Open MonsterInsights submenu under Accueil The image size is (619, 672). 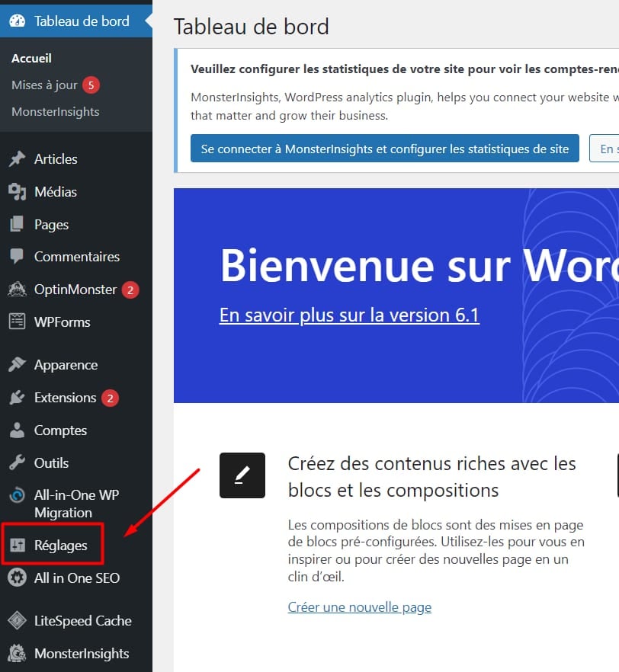pyautogui.click(x=56, y=112)
